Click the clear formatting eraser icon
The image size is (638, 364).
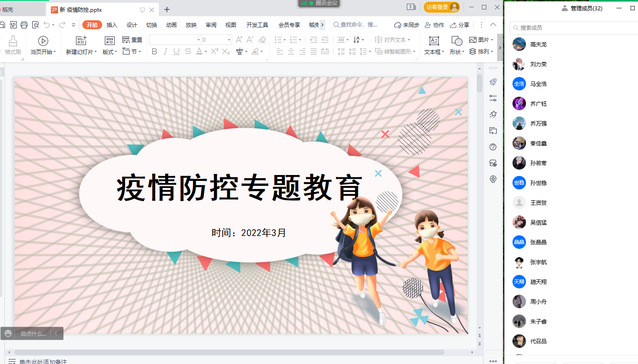point(262,39)
